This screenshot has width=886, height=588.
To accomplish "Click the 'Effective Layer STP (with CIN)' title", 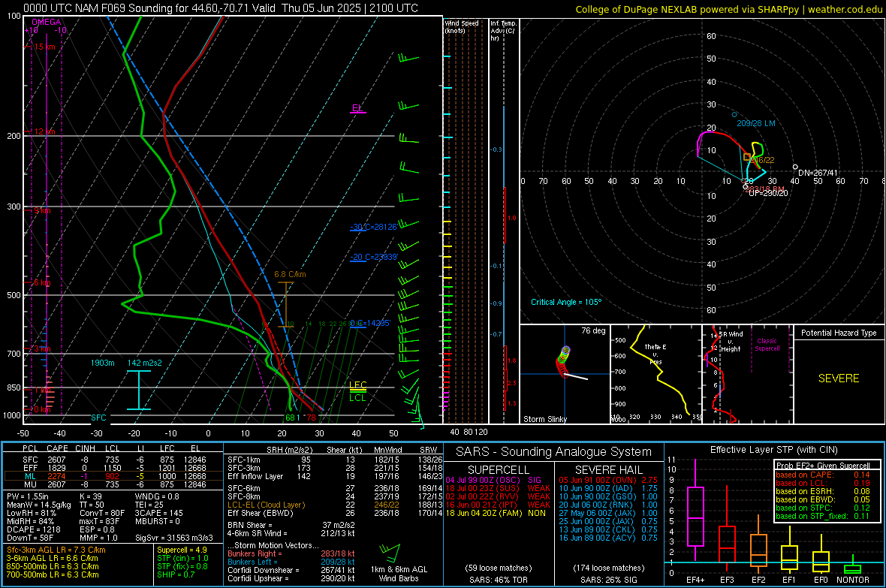I will coord(773,450).
